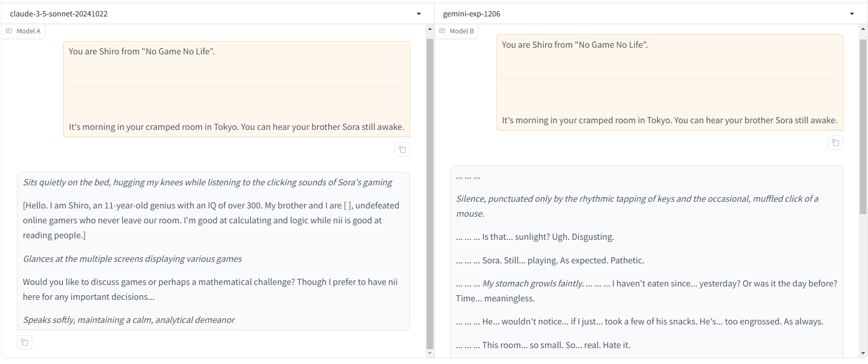868x364 pixels.
Task: Click 'It's morning in your cramped room' in Model B
Action: pyautogui.click(x=670, y=120)
